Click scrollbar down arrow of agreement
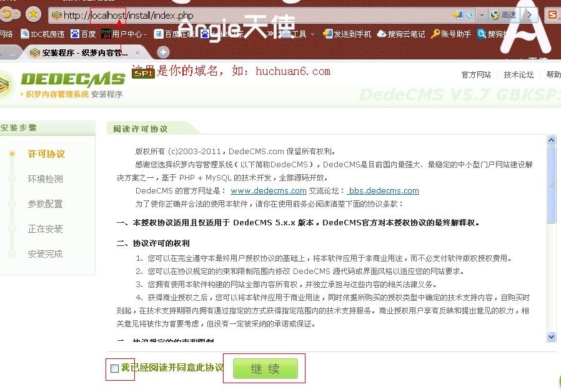This screenshot has width=561, height=392. (x=552, y=336)
